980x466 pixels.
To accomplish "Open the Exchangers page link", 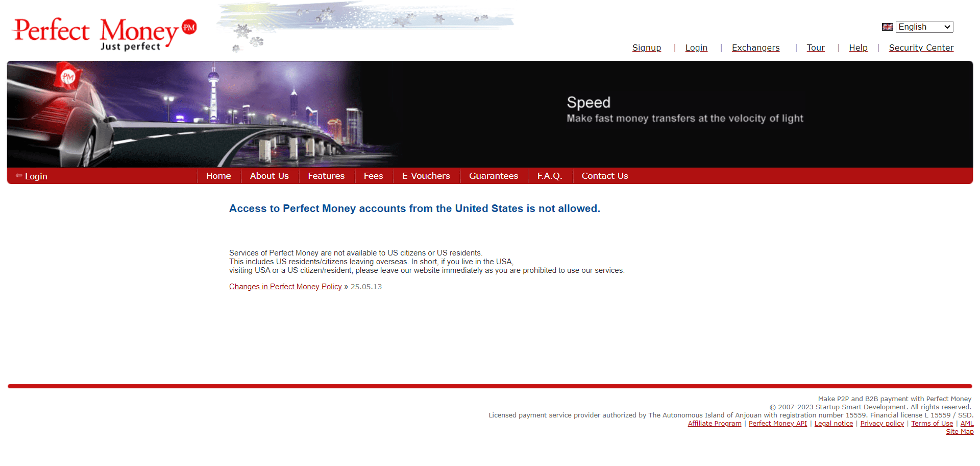I will pos(755,48).
